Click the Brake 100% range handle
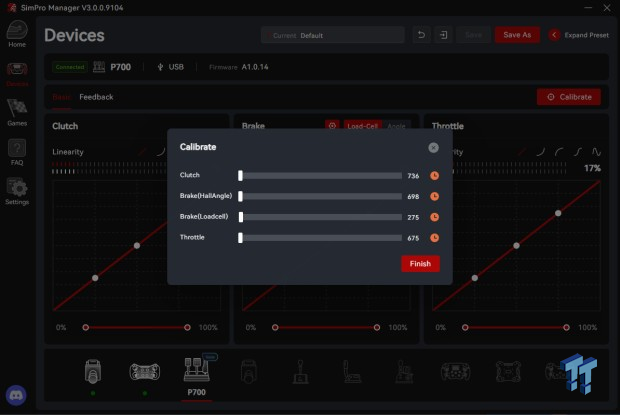The image size is (620, 415). click(x=377, y=327)
